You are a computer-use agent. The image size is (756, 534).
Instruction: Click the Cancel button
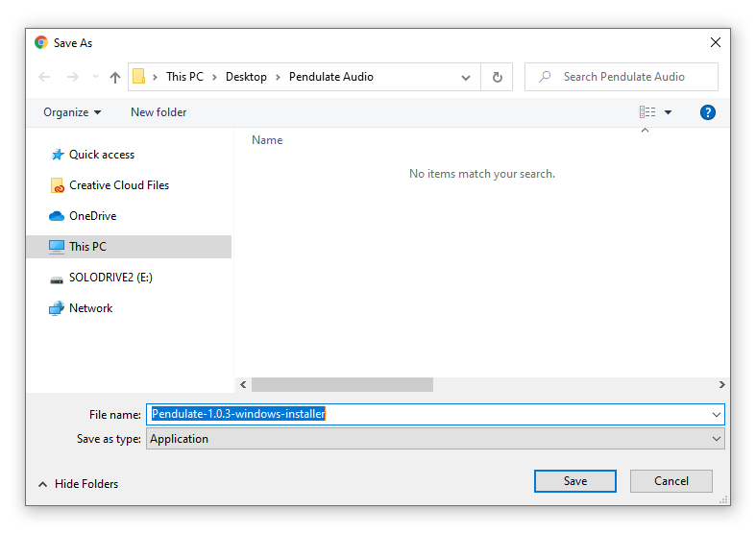coord(671,481)
